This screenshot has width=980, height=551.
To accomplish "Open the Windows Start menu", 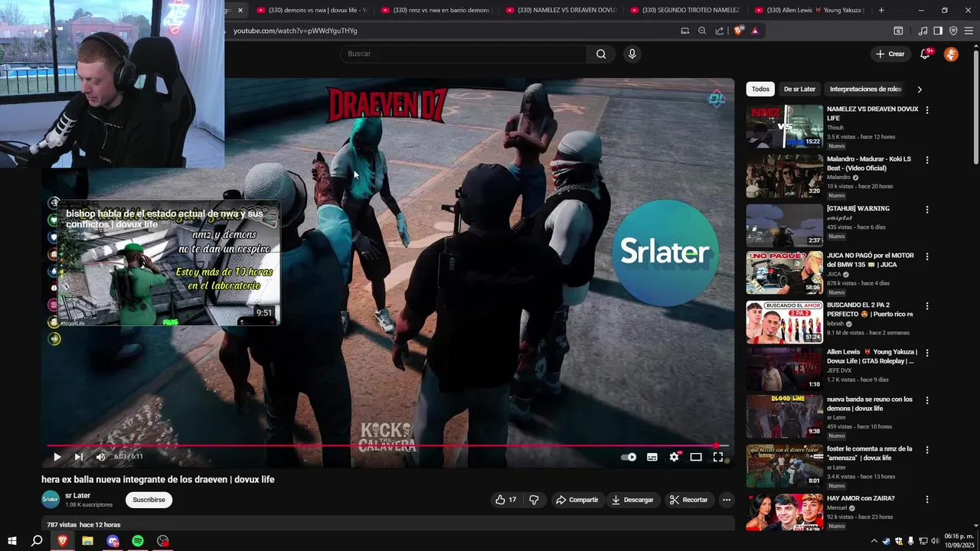I will pos(12,541).
